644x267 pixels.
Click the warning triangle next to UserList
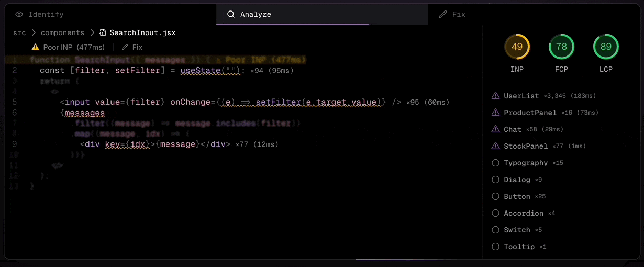point(495,96)
